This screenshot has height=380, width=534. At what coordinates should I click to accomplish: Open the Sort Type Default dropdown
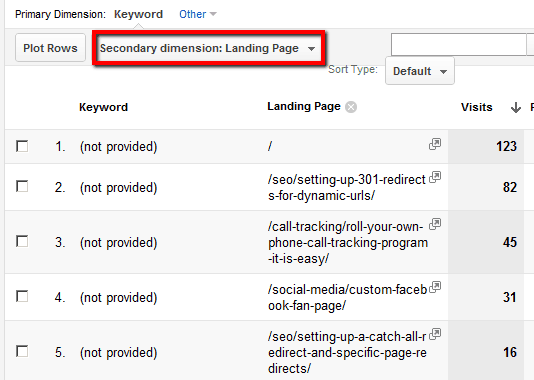420,71
